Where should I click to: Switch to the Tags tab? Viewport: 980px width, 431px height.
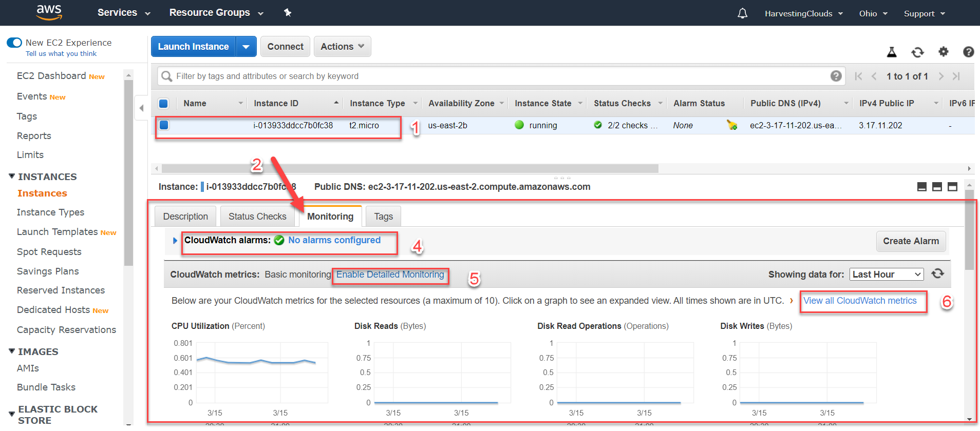pos(383,217)
